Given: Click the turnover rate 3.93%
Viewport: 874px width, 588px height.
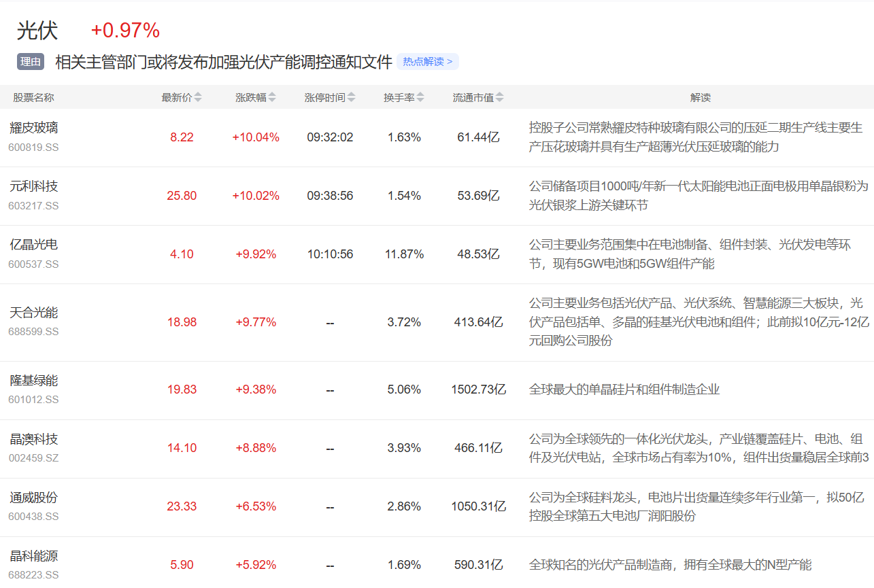Looking at the screenshot, I should [404, 449].
